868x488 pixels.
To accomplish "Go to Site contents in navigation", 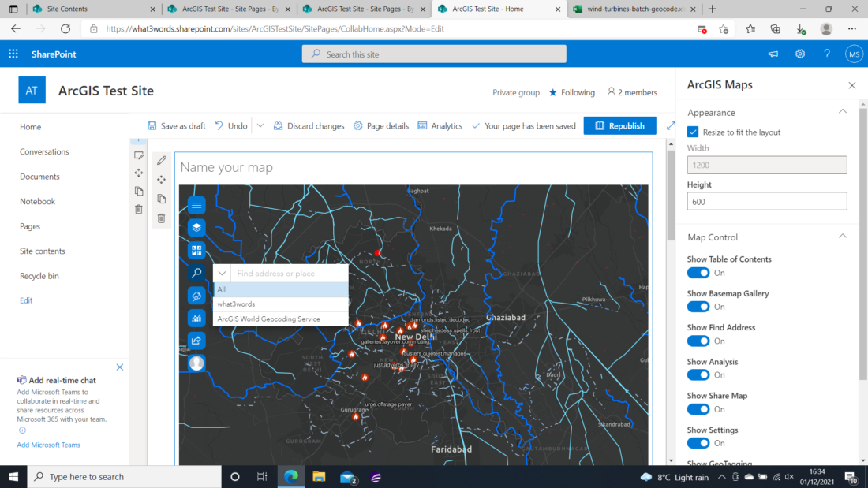I will tap(42, 251).
